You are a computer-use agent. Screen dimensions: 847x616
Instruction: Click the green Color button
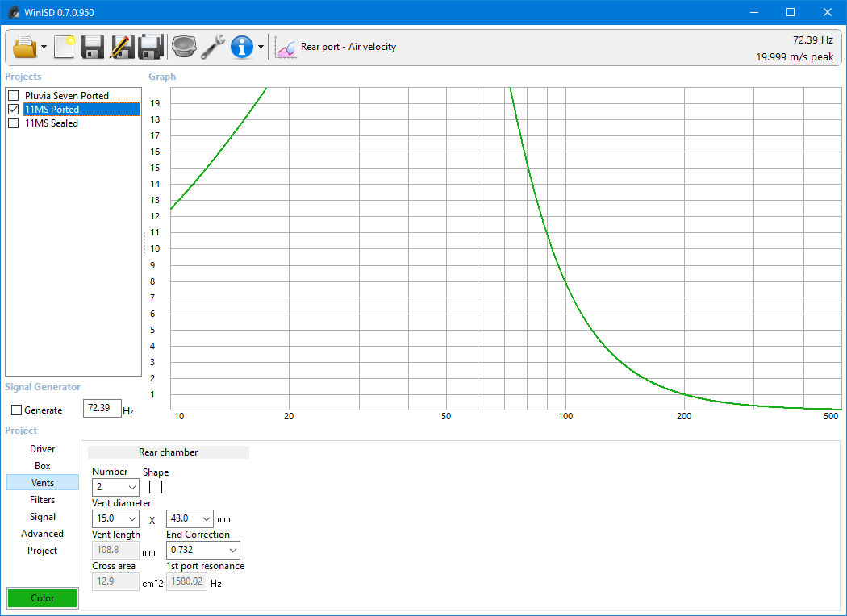point(43,598)
